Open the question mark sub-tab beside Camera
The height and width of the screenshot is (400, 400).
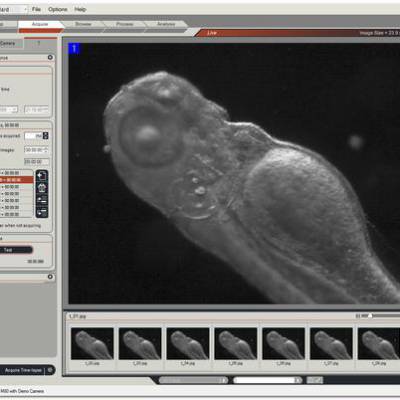[39, 43]
